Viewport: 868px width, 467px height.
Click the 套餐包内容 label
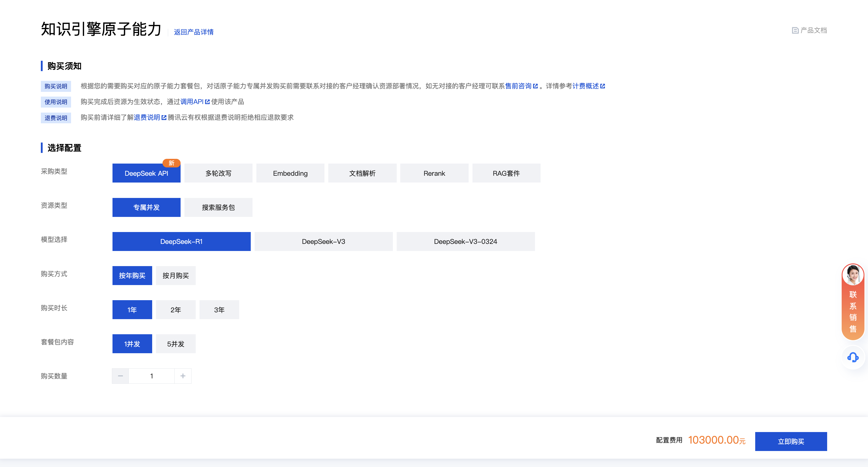point(57,342)
